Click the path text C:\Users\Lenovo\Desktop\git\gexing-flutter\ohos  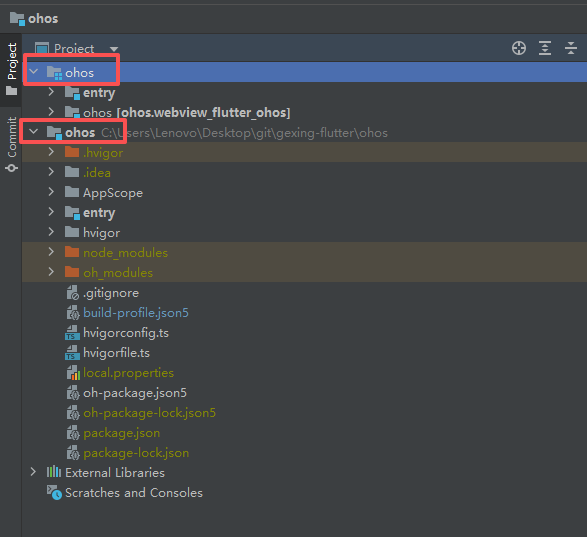tap(244, 133)
